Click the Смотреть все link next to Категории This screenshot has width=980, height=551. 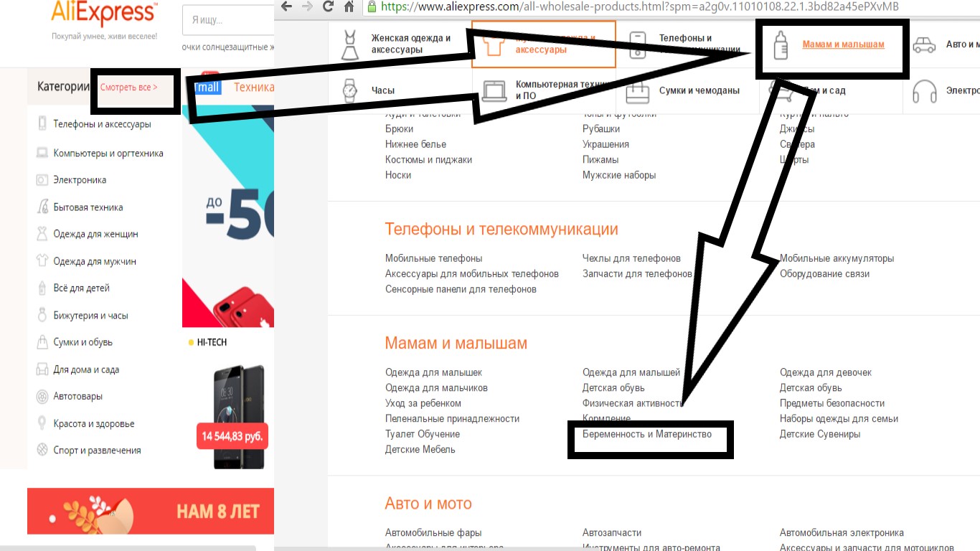click(x=128, y=88)
